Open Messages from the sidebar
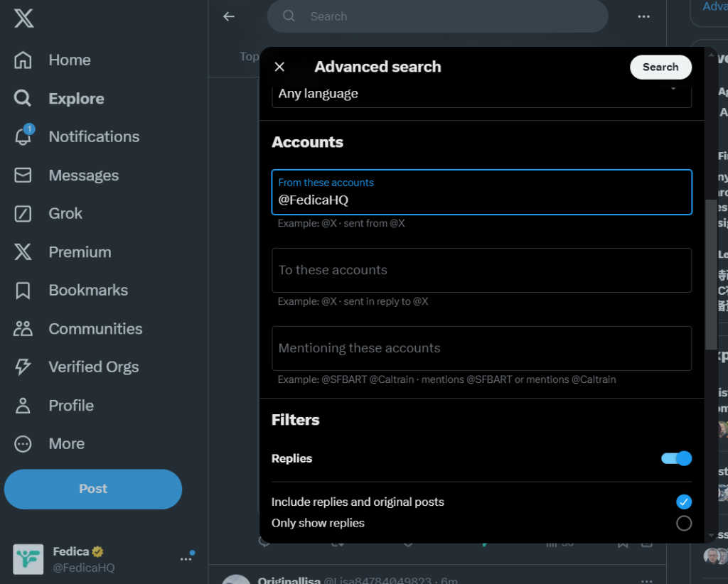Image resolution: width=728 pixels, height=584 pixels. pyautogui.click(x=83, y=175)
